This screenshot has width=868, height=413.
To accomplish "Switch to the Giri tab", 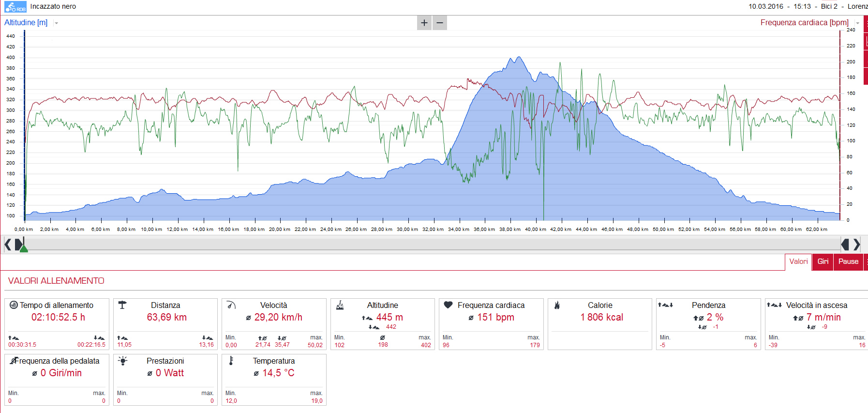I will coord(823,261).
